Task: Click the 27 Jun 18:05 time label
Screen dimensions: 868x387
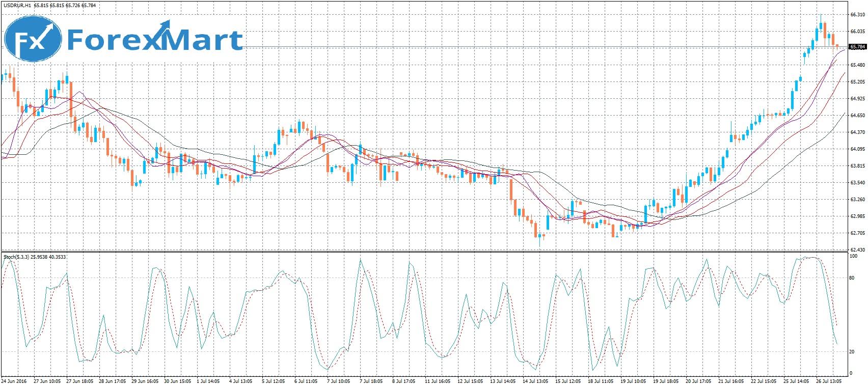Action: 80,381
